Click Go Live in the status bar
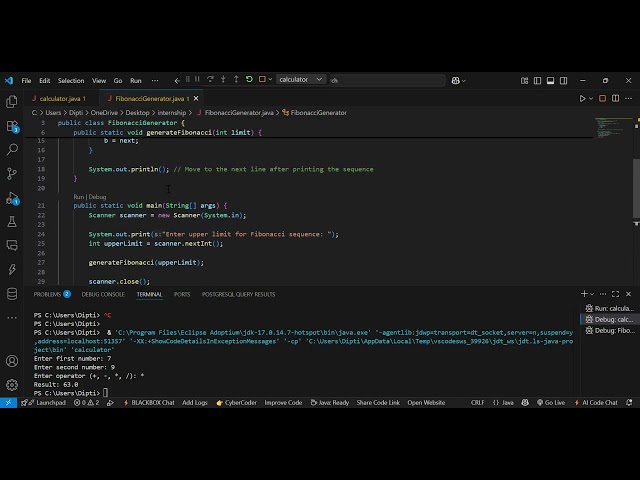640x480 pixels. [x=551, y=402]
